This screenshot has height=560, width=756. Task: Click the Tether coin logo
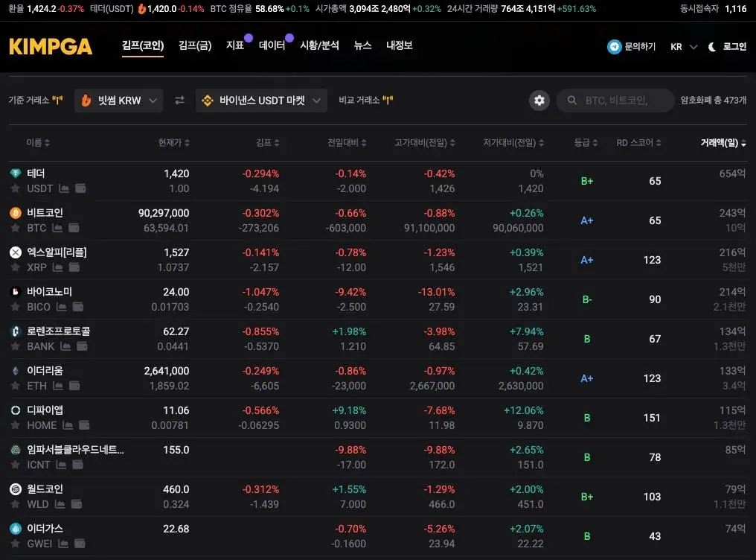[x=16, y=174]
